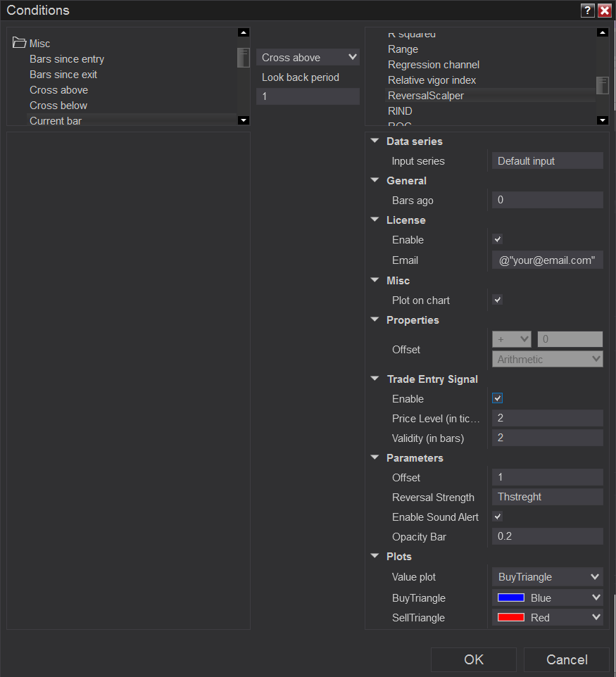
Task: Select Bars since entry item
Action: [x=67, y=59]
